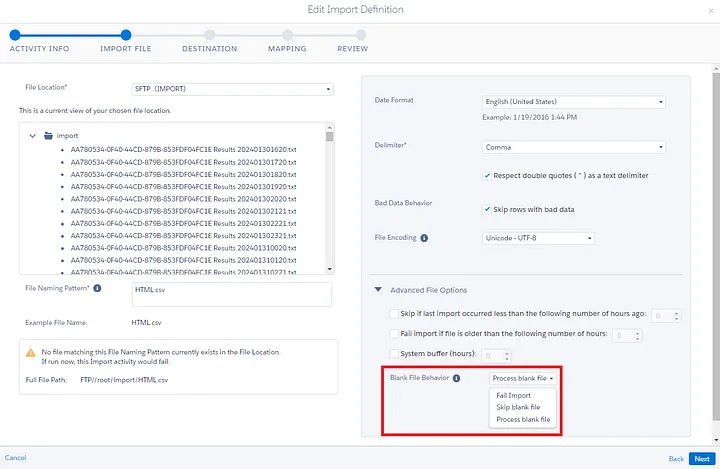Viewport: 720px width, 469px height.
Task: Click the main dialog vertical scrollbar
Action: [x=716, y=246]
